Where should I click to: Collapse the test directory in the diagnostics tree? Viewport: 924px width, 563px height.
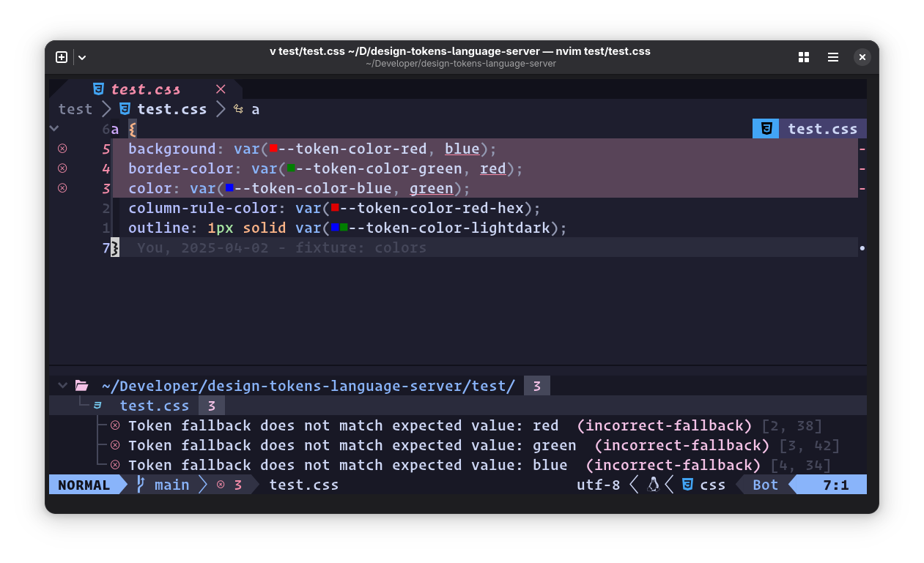[x=62, y=385]
